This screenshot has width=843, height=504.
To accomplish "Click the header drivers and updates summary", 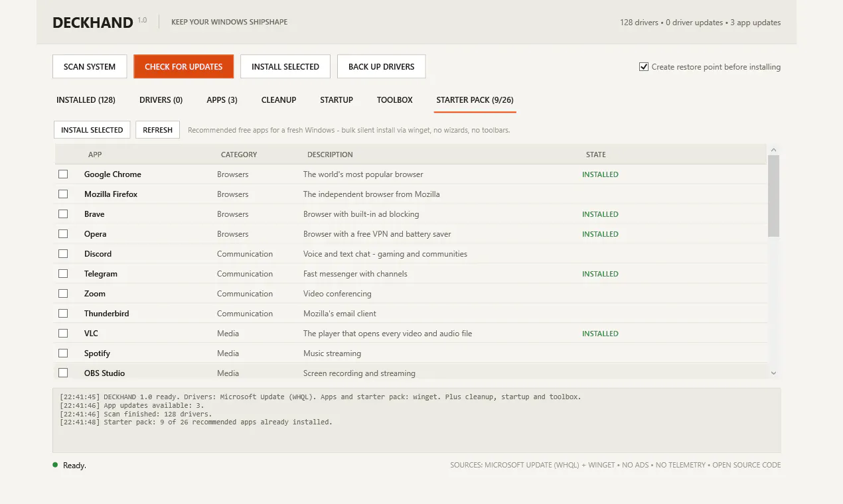I will pos(700,23).
